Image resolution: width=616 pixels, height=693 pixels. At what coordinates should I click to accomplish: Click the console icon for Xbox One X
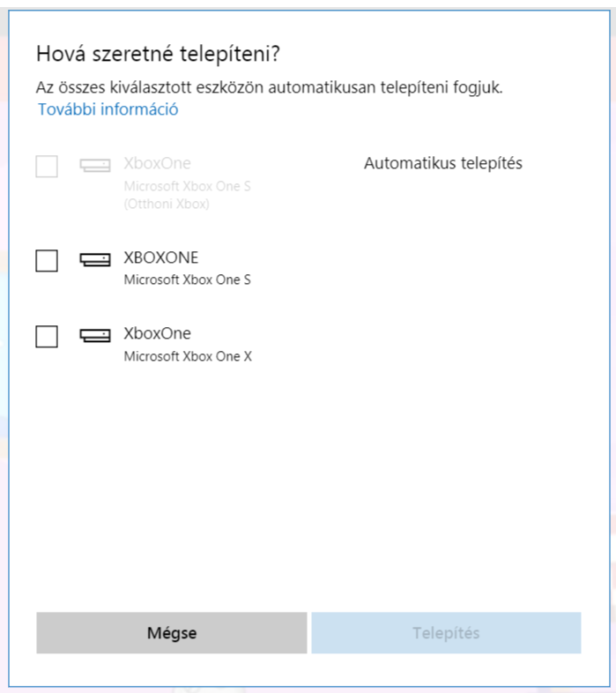click(x=95, y=335)
